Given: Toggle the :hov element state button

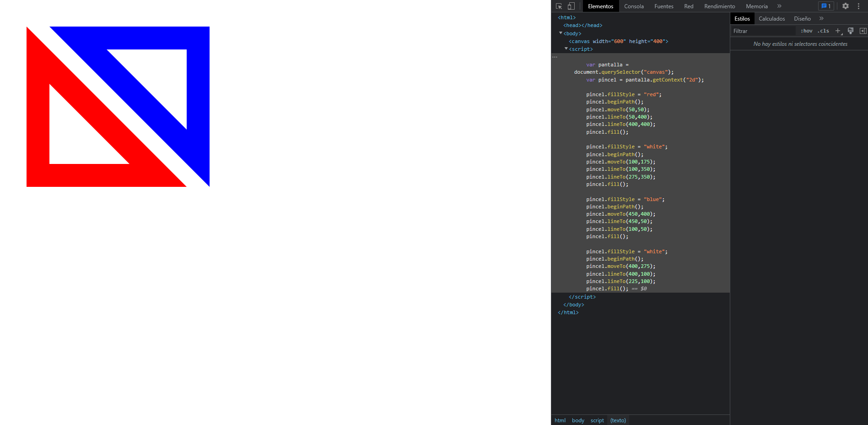Looking at the screenshot, I should 806,31.
